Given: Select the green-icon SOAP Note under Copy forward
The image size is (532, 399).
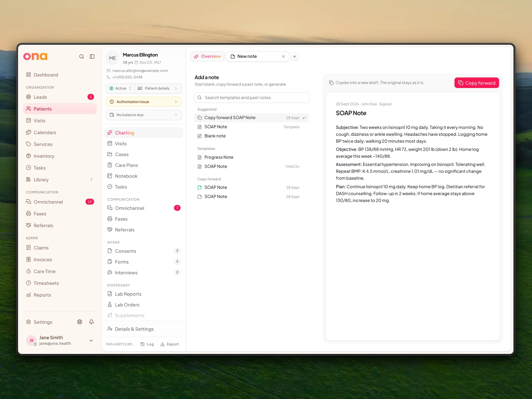Looking at the screenshot, I should pos(251,188).
